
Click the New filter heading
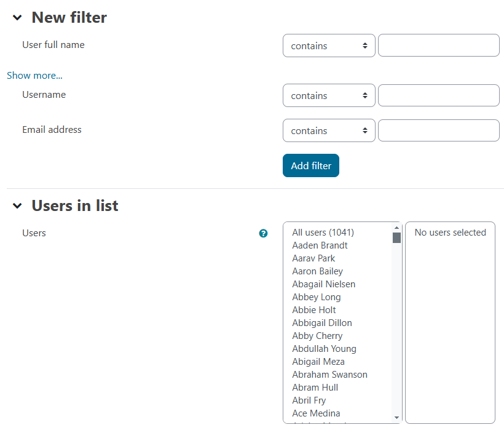coord(69,18)
